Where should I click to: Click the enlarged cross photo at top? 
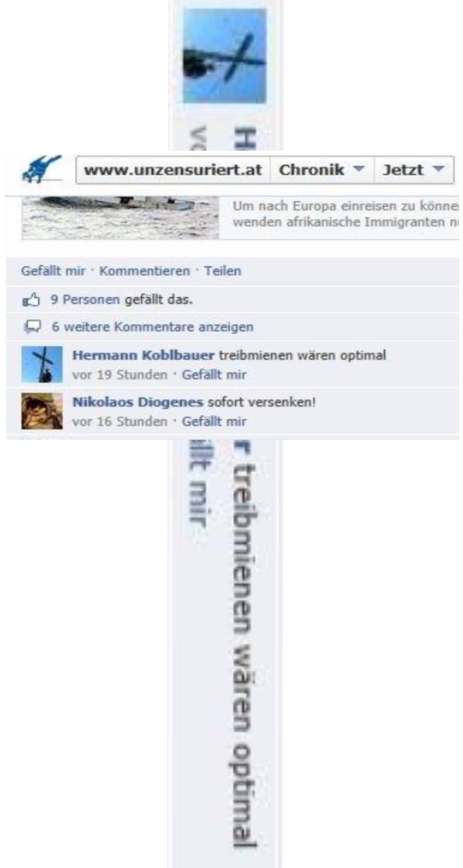pos(225,56)
